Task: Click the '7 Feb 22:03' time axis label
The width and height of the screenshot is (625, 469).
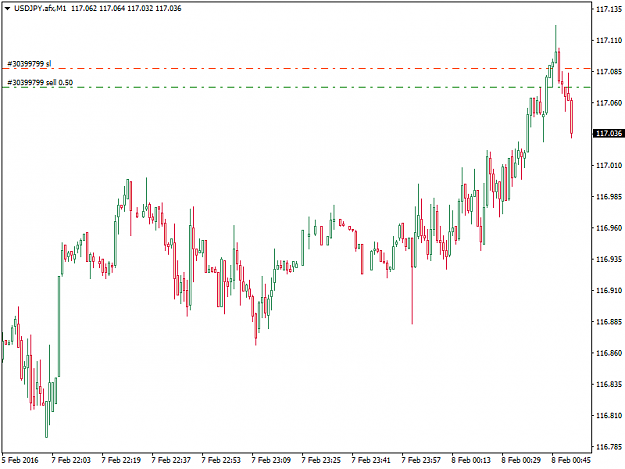Action: pos(71,460)
